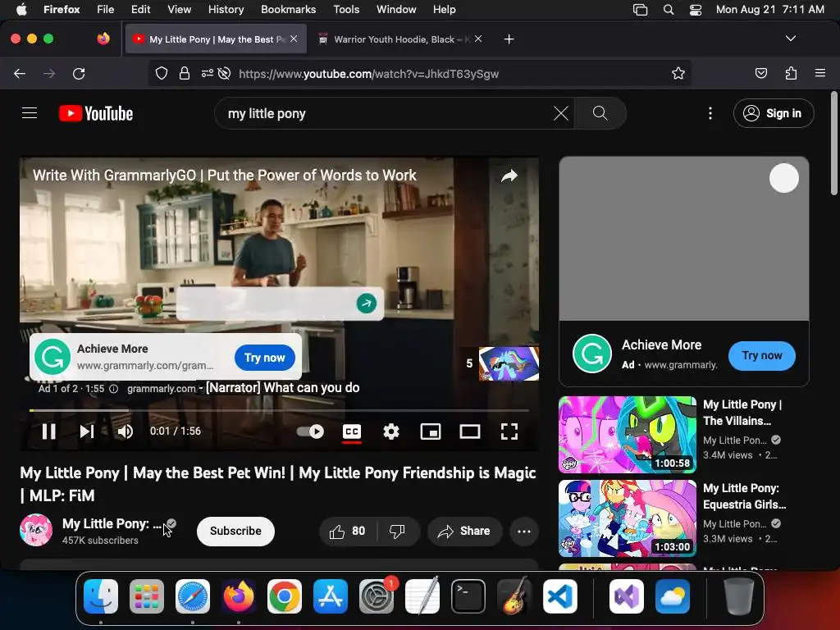Open YouTube hamburger guide menu
This screenshot has width=840, height=630.
click(30, 113)
